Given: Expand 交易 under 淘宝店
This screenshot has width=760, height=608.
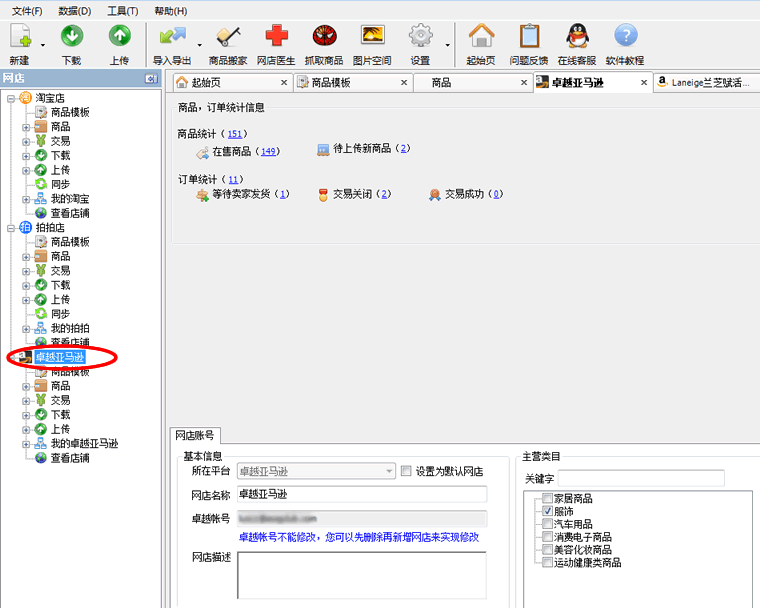Looking at the screenshot, I should tap(26, 142).
